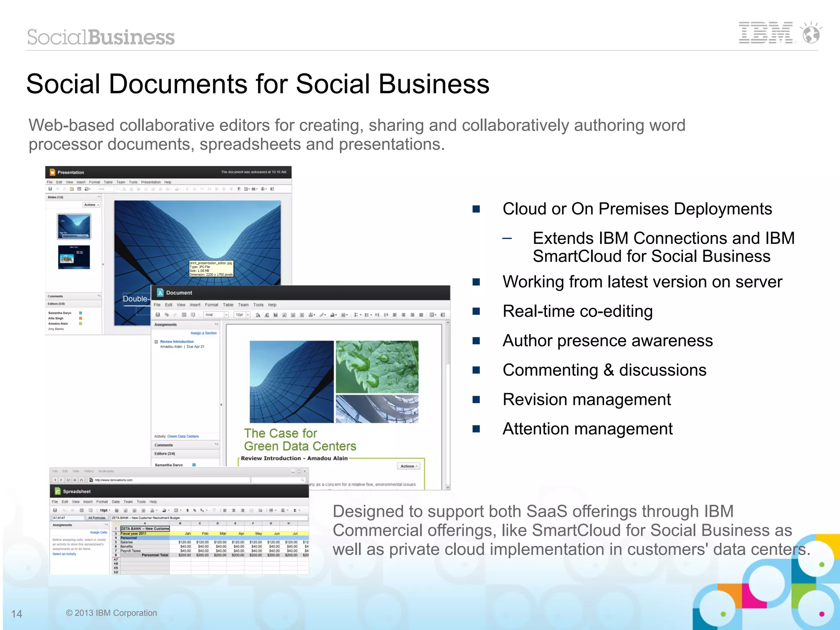Click Center align icon in Document window toolbar
This screenshot has width=840, height=630.
(x=404, y=315)
